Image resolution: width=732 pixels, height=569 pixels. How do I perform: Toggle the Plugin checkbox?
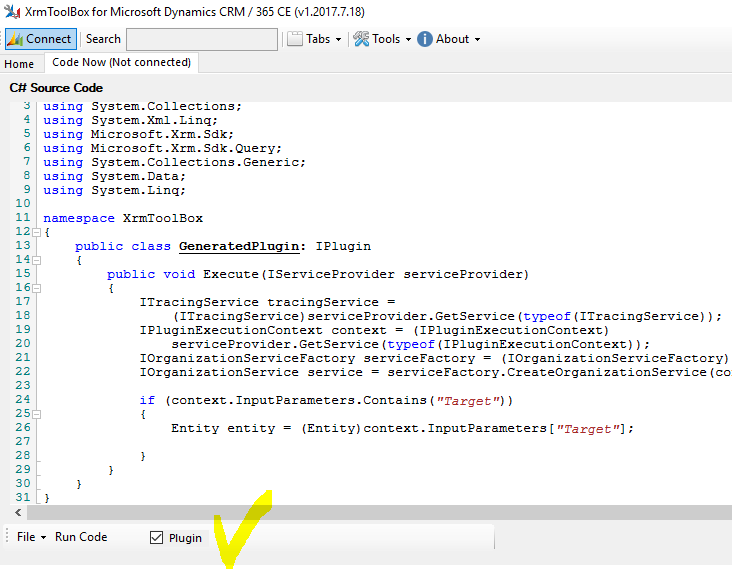(156, 538)
